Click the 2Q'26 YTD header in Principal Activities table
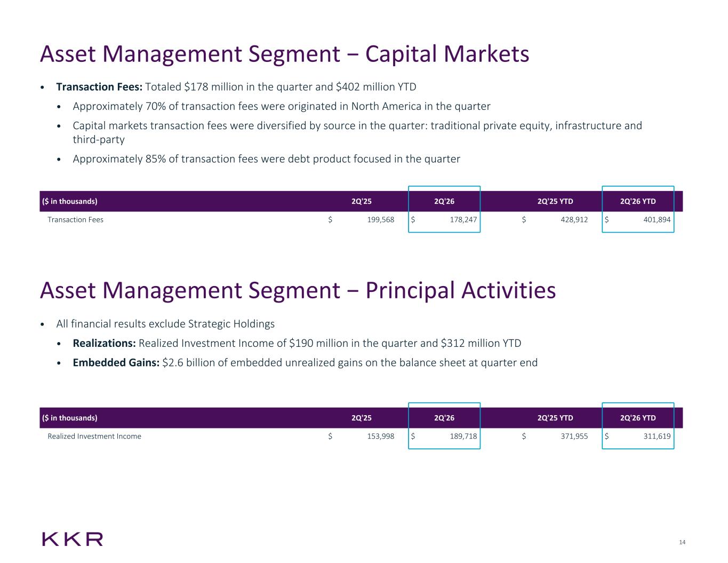 [x=638, y=418]
